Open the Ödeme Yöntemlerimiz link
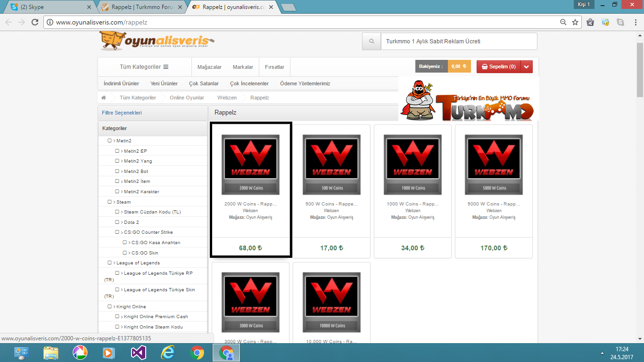Viewport: 644px width, 362px height. (x=305, y=83)
